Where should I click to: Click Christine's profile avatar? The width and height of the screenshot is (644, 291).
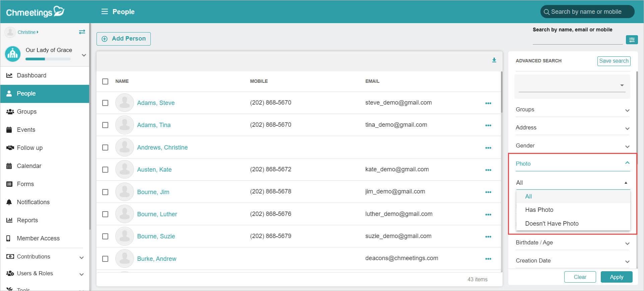click(10, 32)
